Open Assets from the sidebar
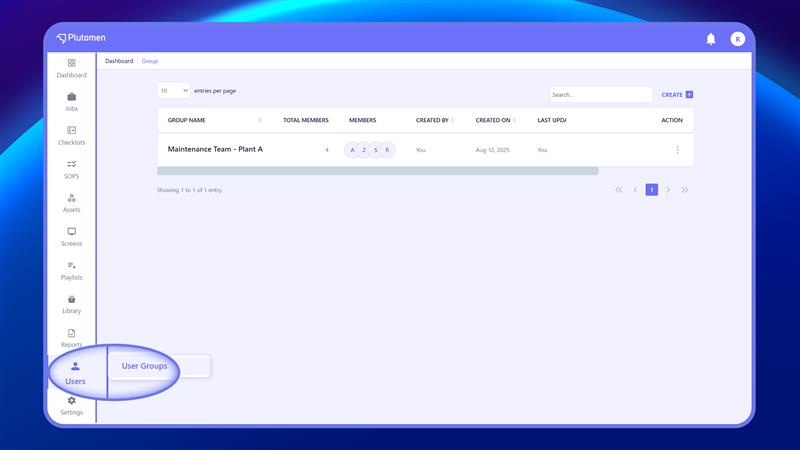800x450 pixels. [71, 203]
